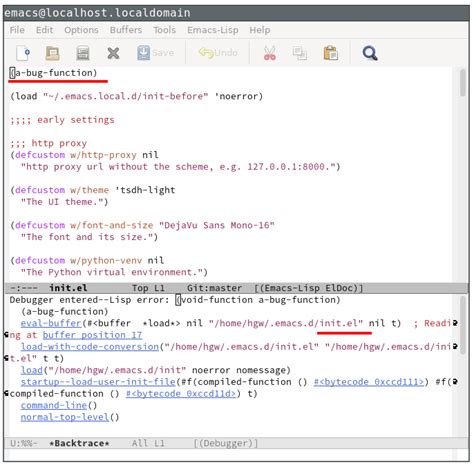The height and width of the screenshot is (467, 474).
Task: Start a search with the magnifier icon
Action: pos(370,53)
